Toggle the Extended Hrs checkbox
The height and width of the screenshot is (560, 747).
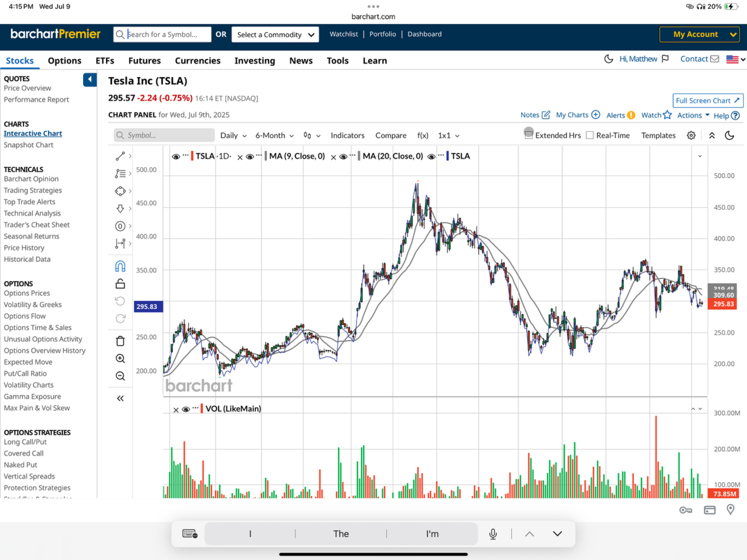coord(528,135)
